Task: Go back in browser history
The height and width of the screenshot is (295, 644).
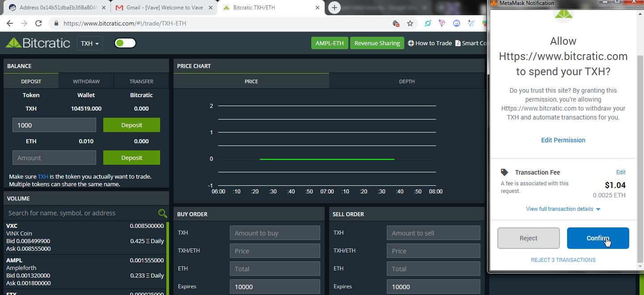Action: (x=11, y=23)
